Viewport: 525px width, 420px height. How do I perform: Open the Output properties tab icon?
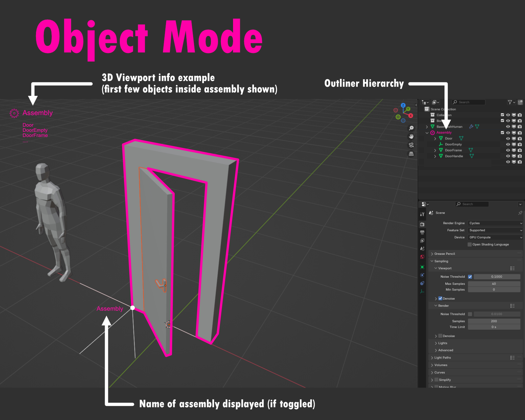point(422,232)
